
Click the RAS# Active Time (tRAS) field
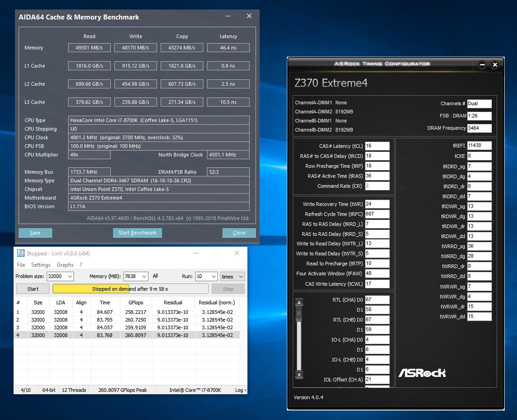pos(377,176)
